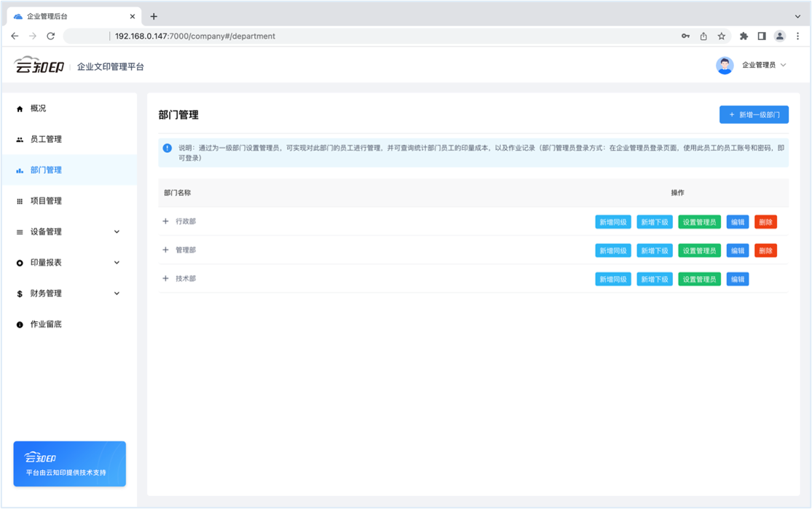Set administrator for 技术部

pos(699,279)
